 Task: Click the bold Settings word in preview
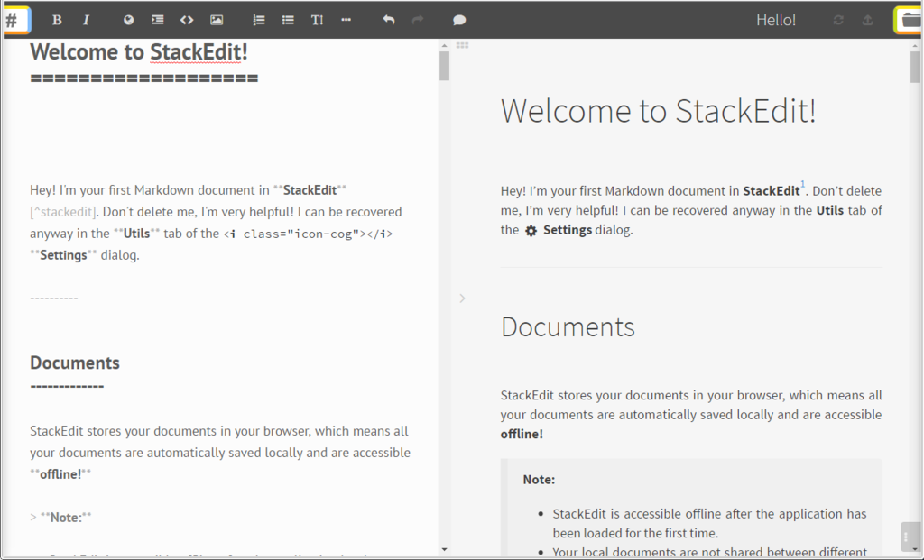pyautogui.click(x=568, y=230)
